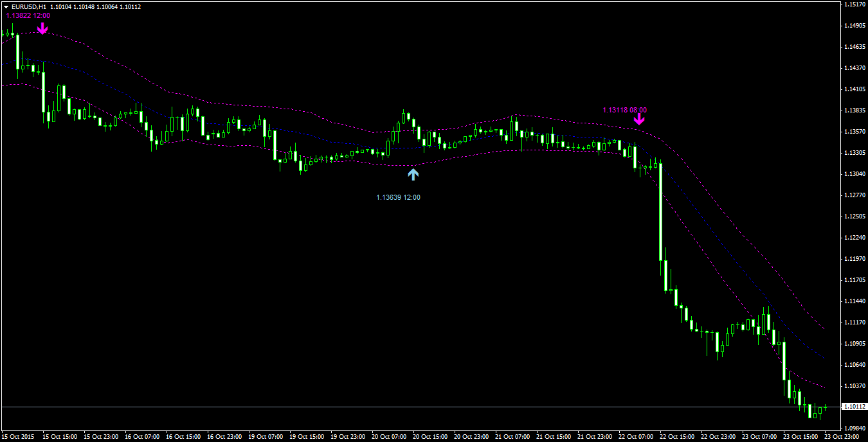Click the 22 Oct 15:00 time label

(677, 436)
